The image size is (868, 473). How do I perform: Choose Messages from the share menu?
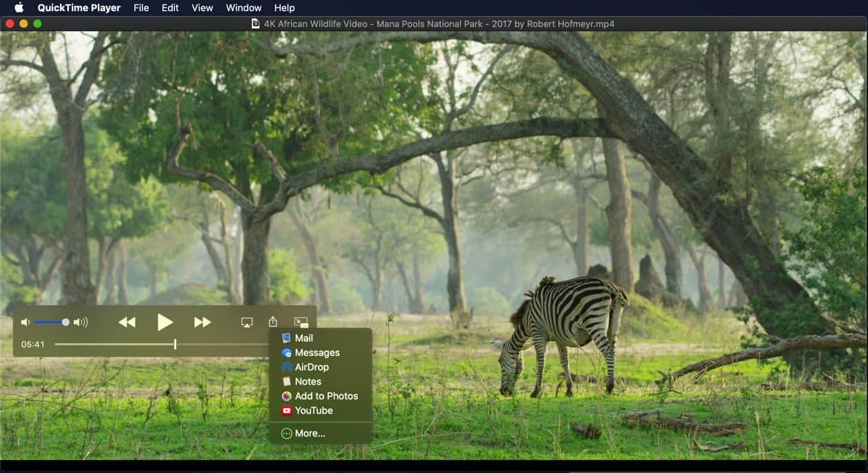(x=317, y=353)
